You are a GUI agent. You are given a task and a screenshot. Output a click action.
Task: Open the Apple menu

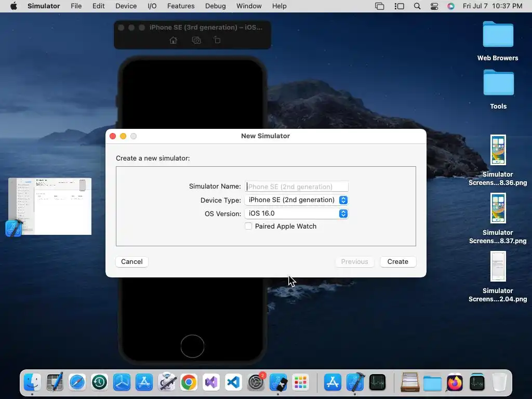14,6
